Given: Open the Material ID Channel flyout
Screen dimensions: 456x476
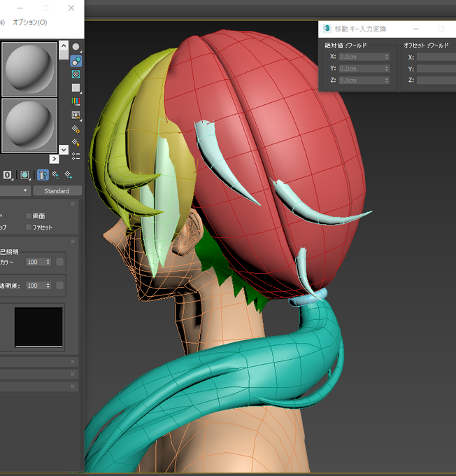Looking at the screenshot, I should click(8, 175).
